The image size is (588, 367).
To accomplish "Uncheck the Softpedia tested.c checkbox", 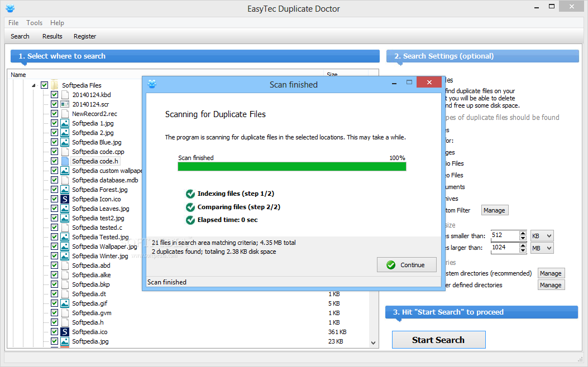I will click(x=54, y=228).
